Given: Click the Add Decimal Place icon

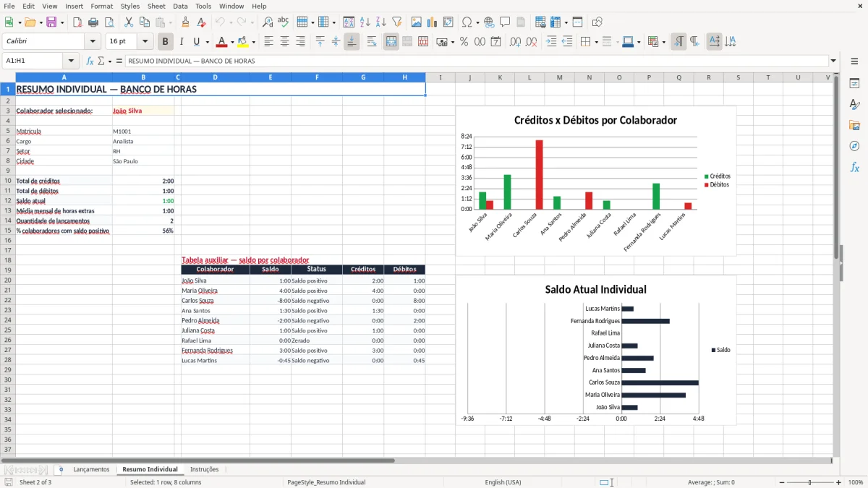Looking at the screenshot, I should tap(515, 42).
